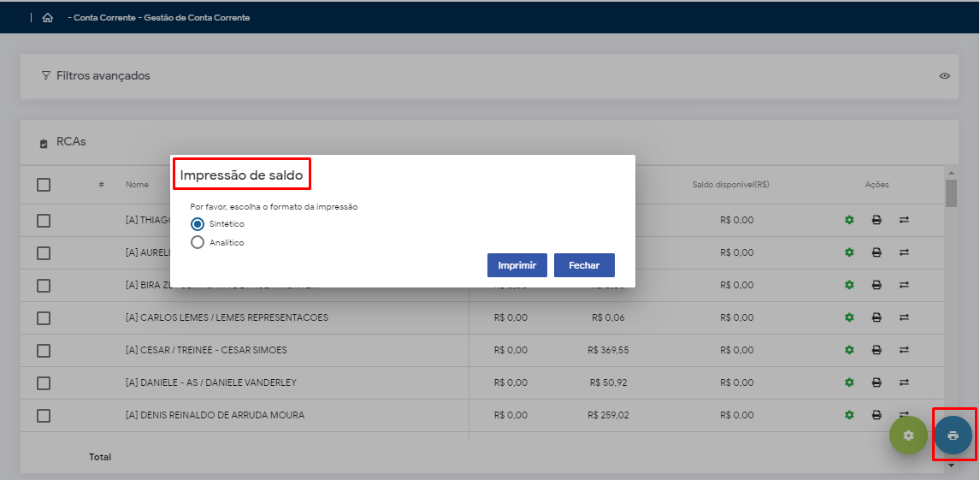Select the Analítico radio option
Image resolution: width=980 pixels, height=480 pixels.
(198, 242)
